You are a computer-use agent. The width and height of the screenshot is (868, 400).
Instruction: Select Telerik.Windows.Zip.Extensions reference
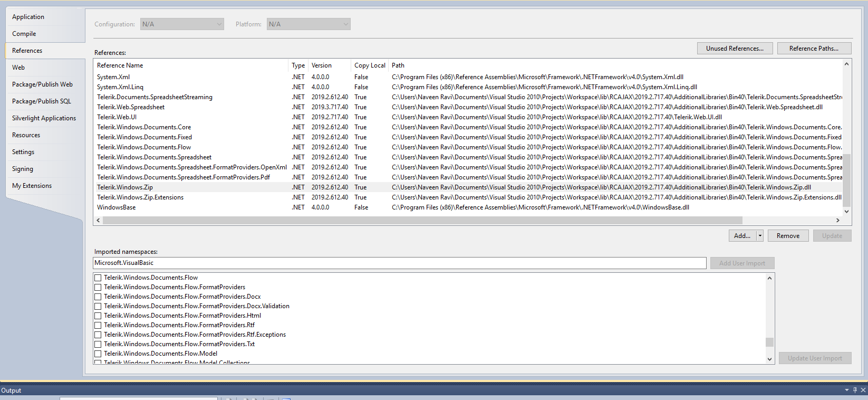tap(468, 197)
